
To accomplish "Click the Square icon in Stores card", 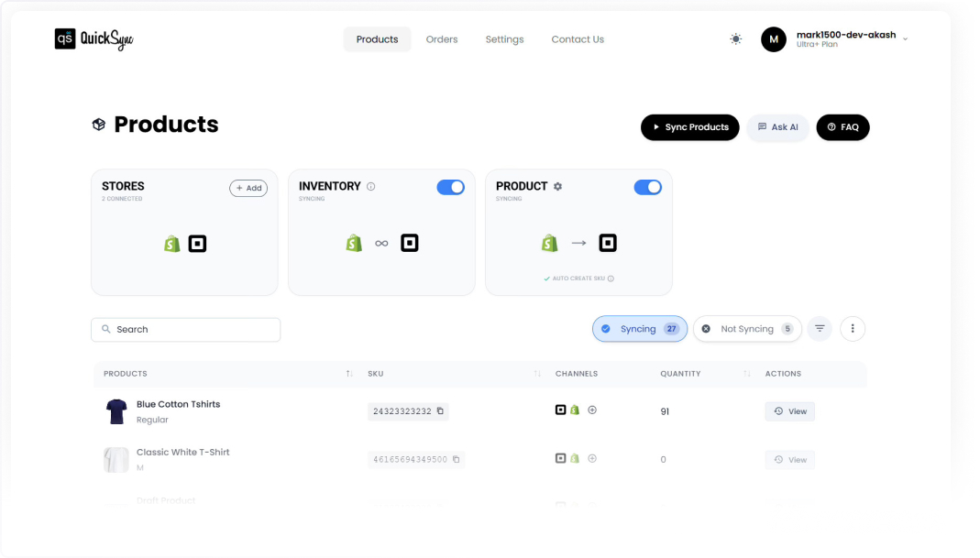I will point(197,244).
